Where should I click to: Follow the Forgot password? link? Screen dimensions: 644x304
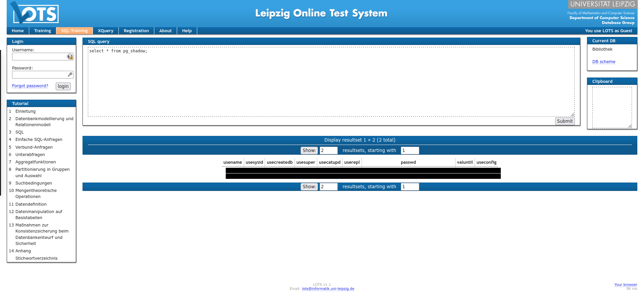30,86
